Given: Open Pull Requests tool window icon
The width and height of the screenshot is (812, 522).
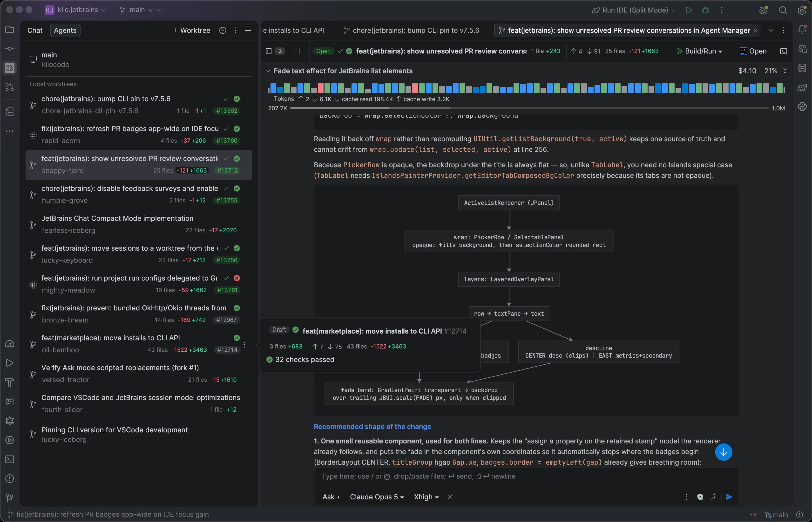Looking at the screenshot, I should coord(9,87).
